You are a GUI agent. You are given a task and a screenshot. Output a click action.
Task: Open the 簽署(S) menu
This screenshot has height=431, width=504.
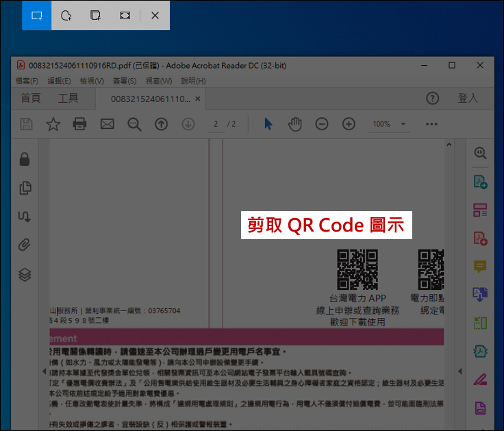pyautogui.click(x=125, y=81)
